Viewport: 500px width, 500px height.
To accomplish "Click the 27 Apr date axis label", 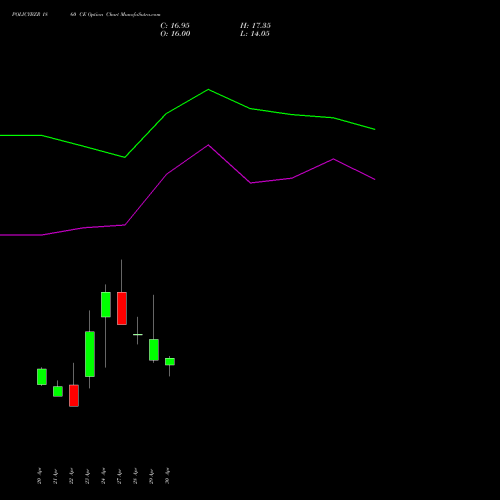I will pos(119,476).
